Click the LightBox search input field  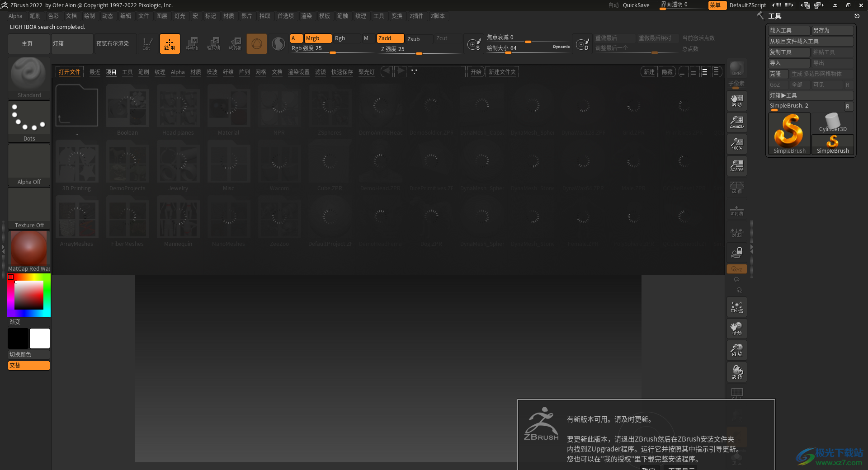point(437,72)
